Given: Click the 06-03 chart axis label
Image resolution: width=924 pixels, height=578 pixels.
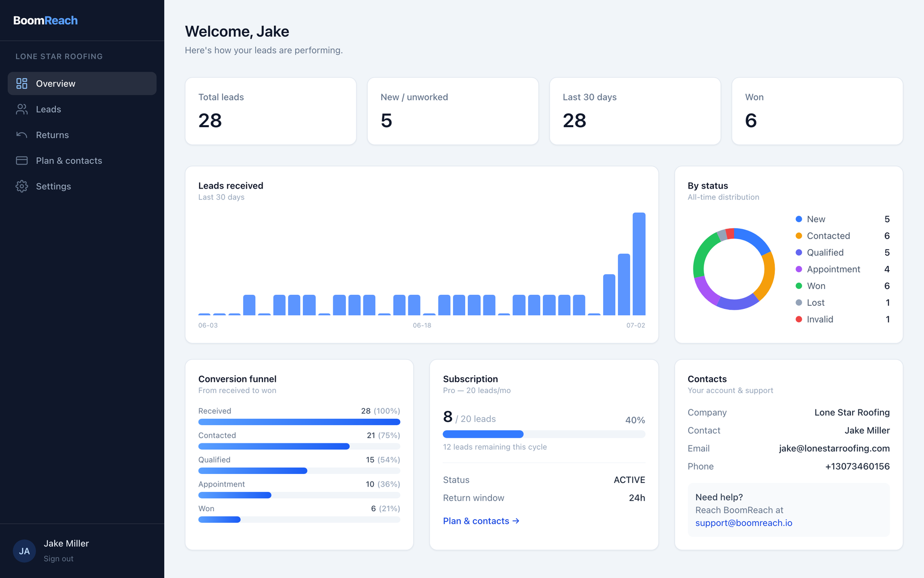Looking at the screenshot, I should point(208,325).
